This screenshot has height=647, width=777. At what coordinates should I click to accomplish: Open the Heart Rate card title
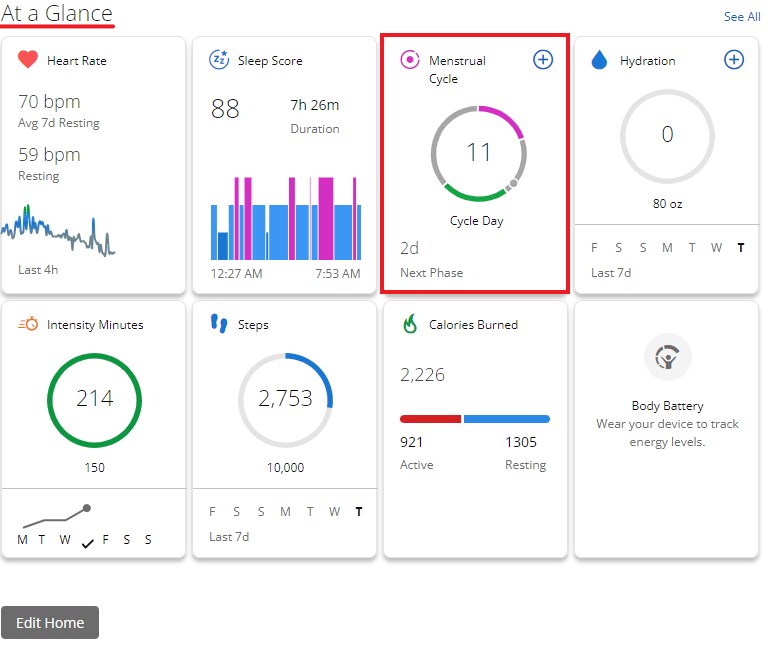click(x=77, y=61)
